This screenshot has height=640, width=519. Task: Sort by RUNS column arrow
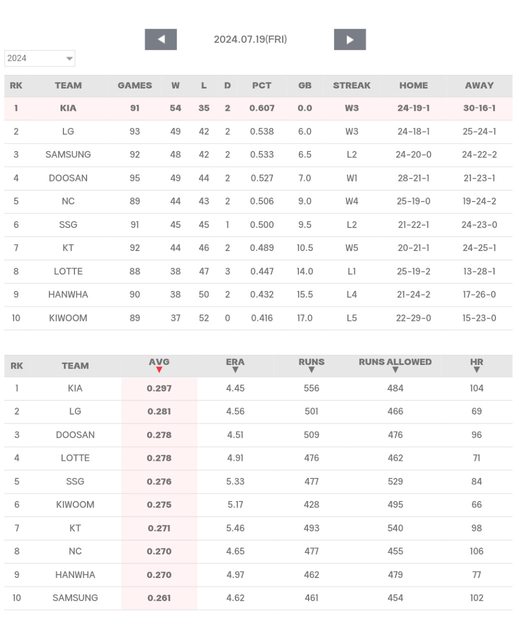pos(311,370)
